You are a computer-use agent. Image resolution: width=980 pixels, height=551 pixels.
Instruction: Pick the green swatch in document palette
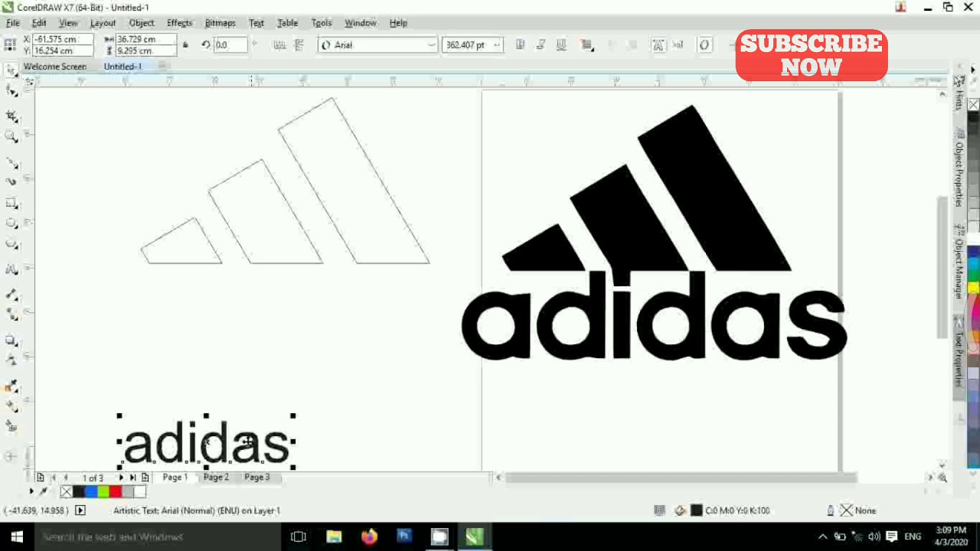click(x=103, y=491)
